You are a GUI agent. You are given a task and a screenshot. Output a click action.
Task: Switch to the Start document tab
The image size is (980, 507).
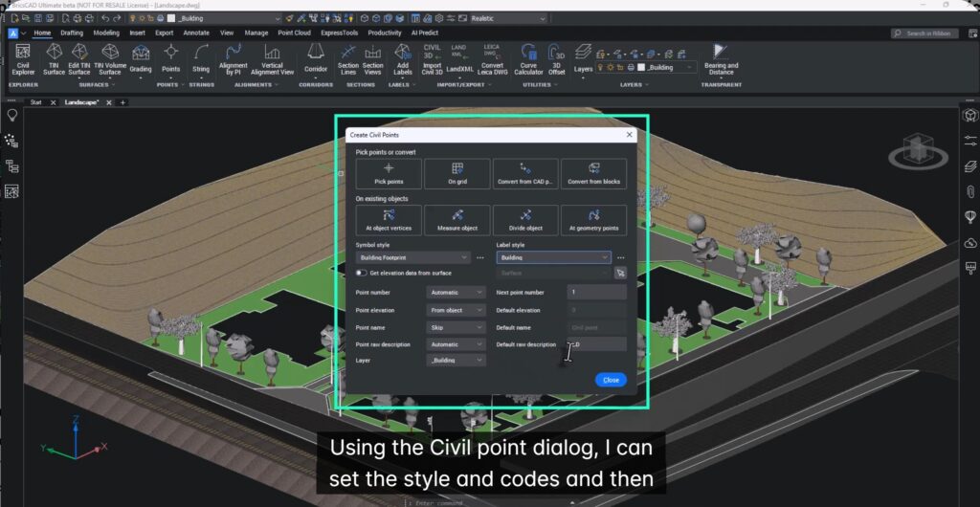point(36,102)
